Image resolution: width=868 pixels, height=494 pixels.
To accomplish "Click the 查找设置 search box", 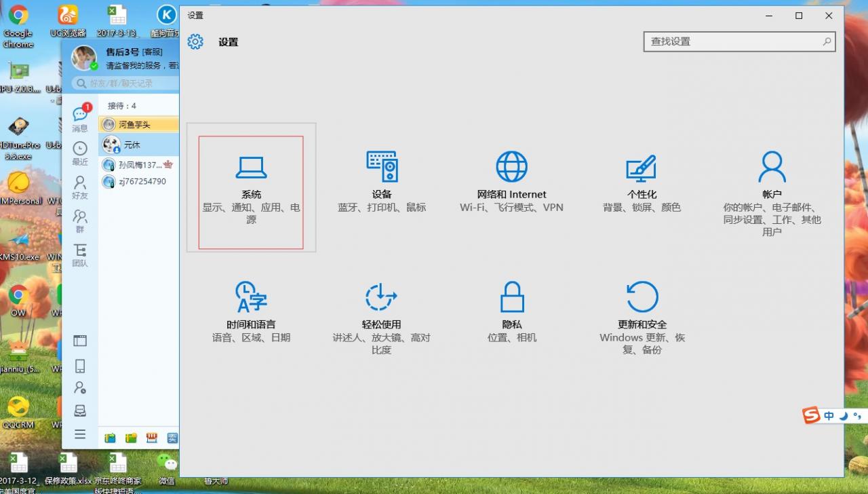I will tap(731, 41).
